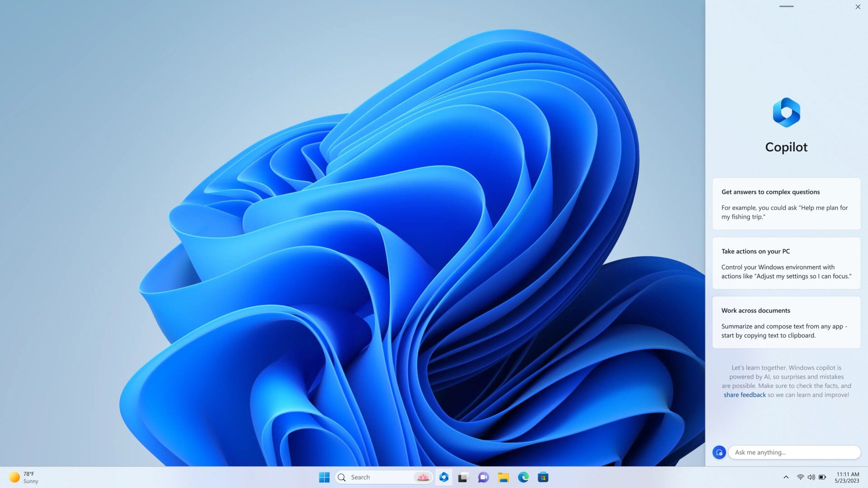This screenshot has width=868, height=488.
Task: Toggle system tray overflow chevron
Action: coord(786,477)
